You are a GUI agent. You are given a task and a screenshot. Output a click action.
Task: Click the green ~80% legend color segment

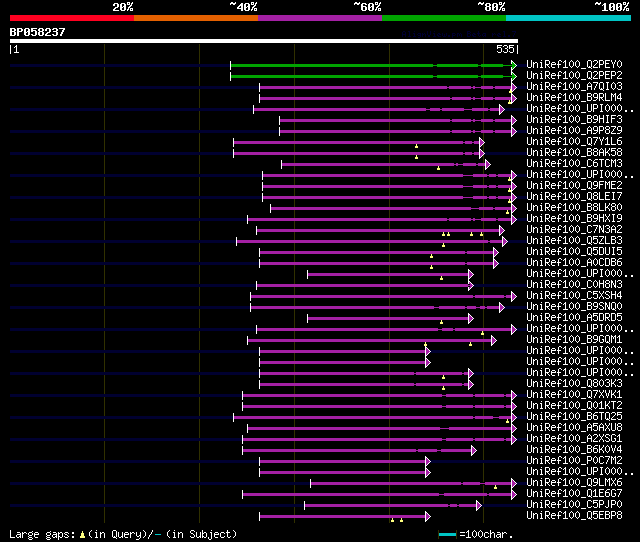[x=444, y=18]
